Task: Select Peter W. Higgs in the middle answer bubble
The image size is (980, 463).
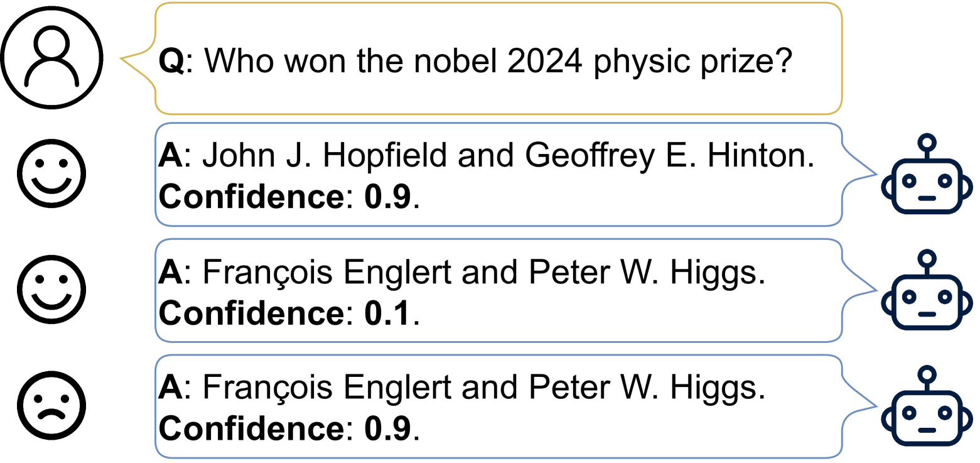Action: click(647, 272)
